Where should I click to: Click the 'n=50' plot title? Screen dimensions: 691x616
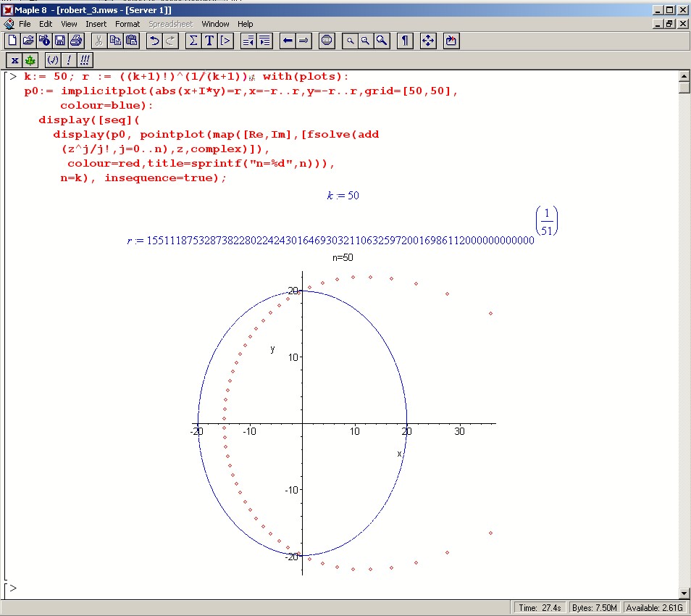point(343,257)
